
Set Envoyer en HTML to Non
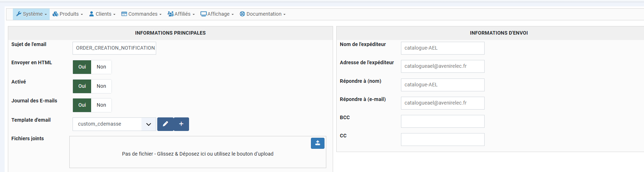point(101,67)
